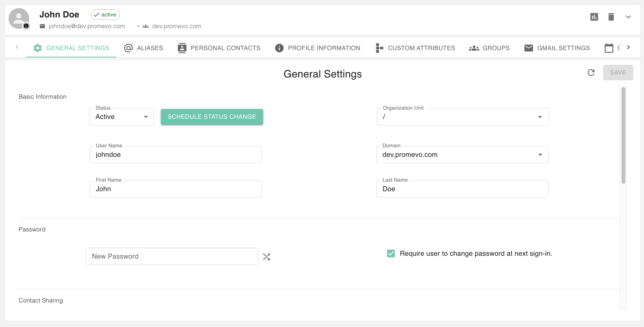Click the User Name input field

[176, 155]
